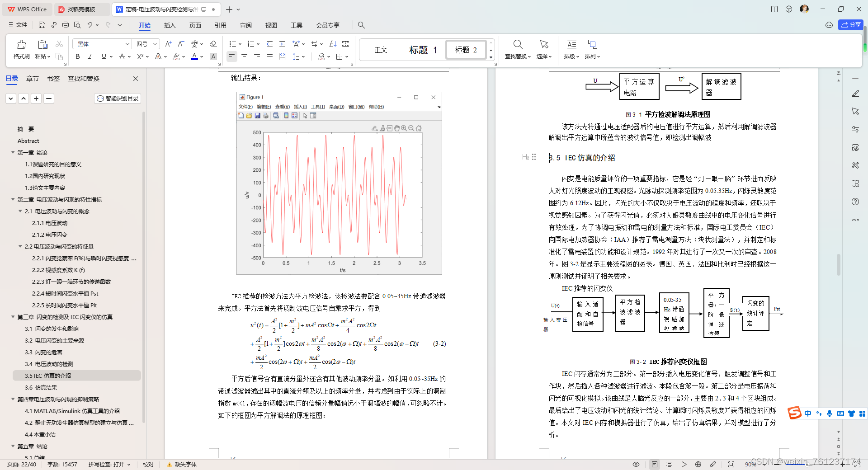Screen dimensions: 868x470
Task: Open the 文件 menu
Action: pyautogui.click(x=19, y=25)
